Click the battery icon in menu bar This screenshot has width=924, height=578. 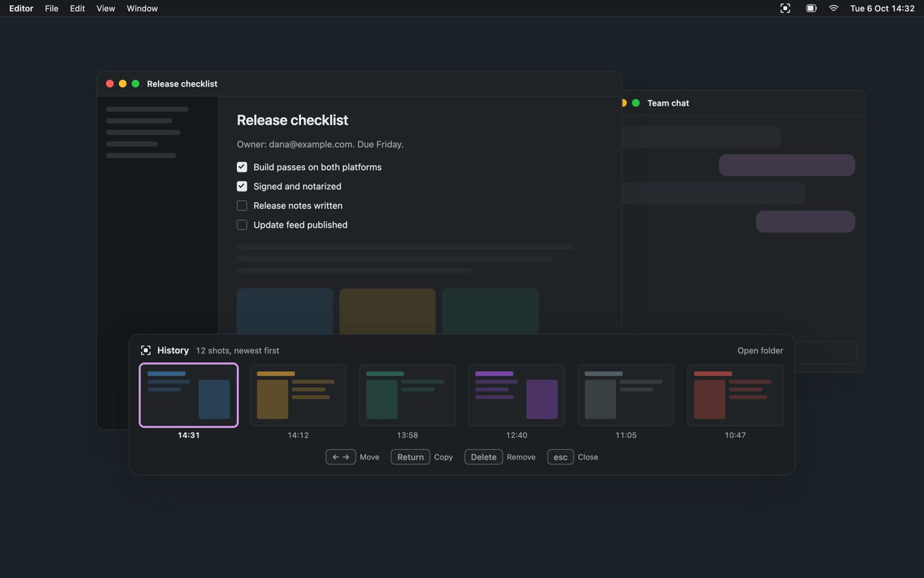(x=811, y=9)
